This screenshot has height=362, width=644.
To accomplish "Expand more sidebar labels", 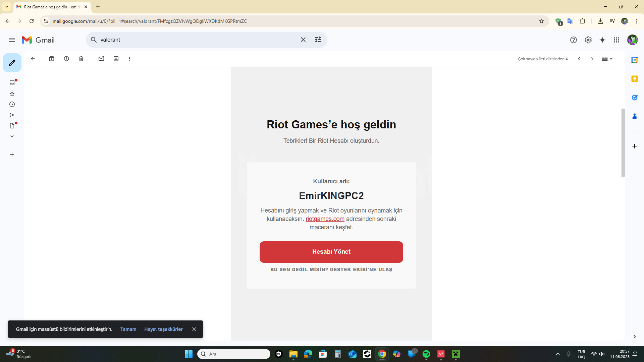I will click(x=12, y=136).
